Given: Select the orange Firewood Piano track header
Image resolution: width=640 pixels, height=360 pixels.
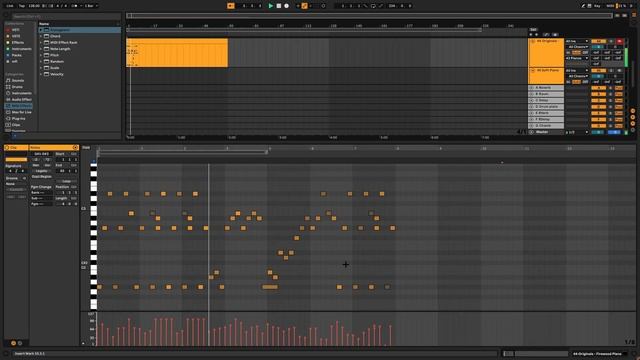Looking at the screenshot, I should click(x=546, y=53).
